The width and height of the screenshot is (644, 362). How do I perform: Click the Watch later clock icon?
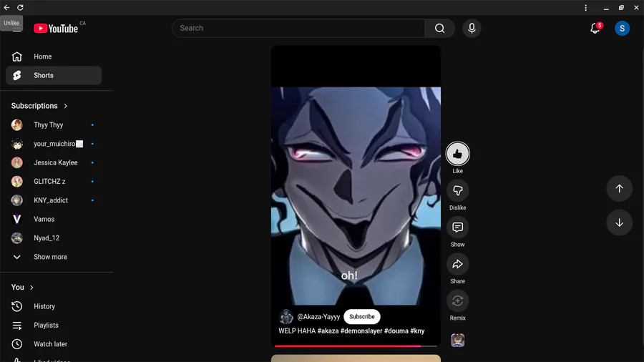[x=17, y=344]
